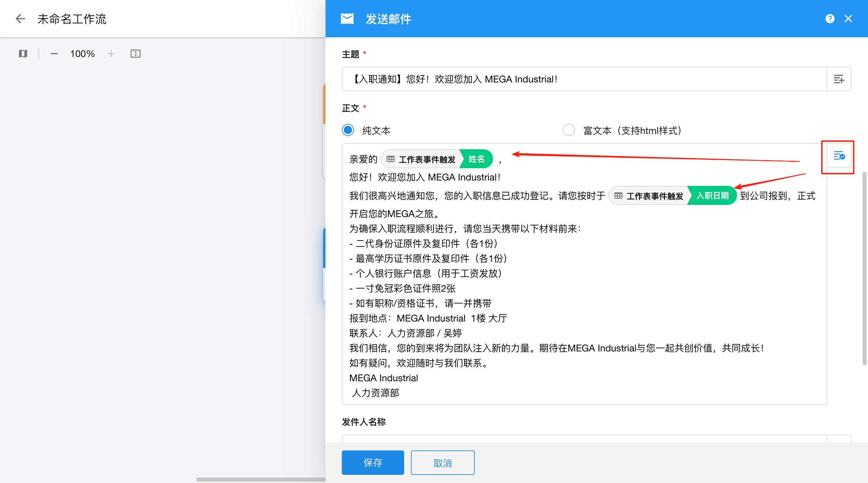Click the 发件人名称 input field

pos(584,438)
